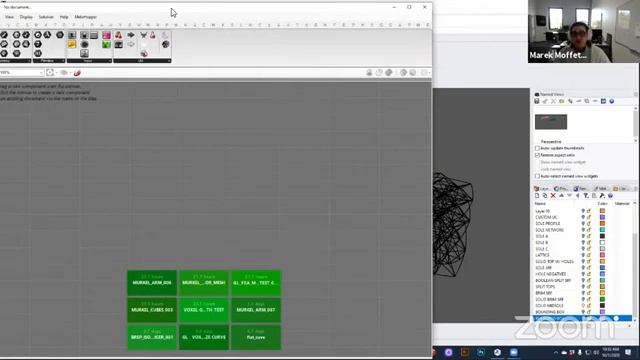Open the View menu in Grasshopper
Viewport: 640px width, 360px height.
pyautogui.click(x=9, y=17)
